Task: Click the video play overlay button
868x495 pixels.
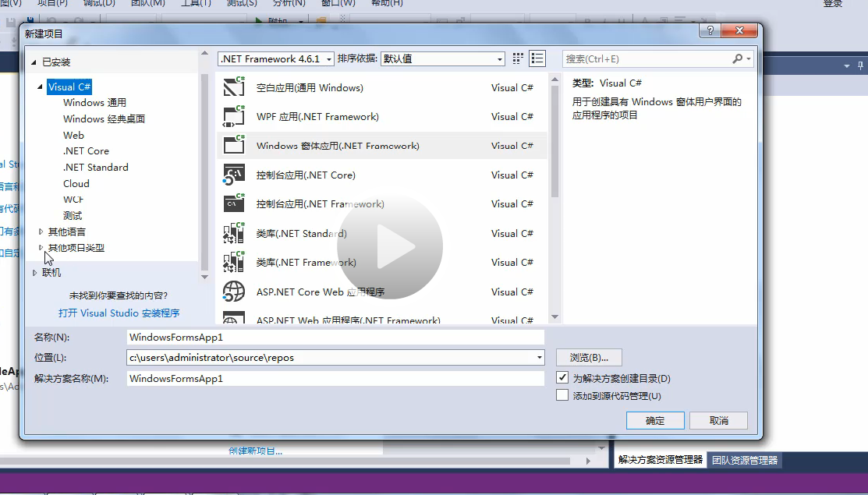Action: pos(390,246)
